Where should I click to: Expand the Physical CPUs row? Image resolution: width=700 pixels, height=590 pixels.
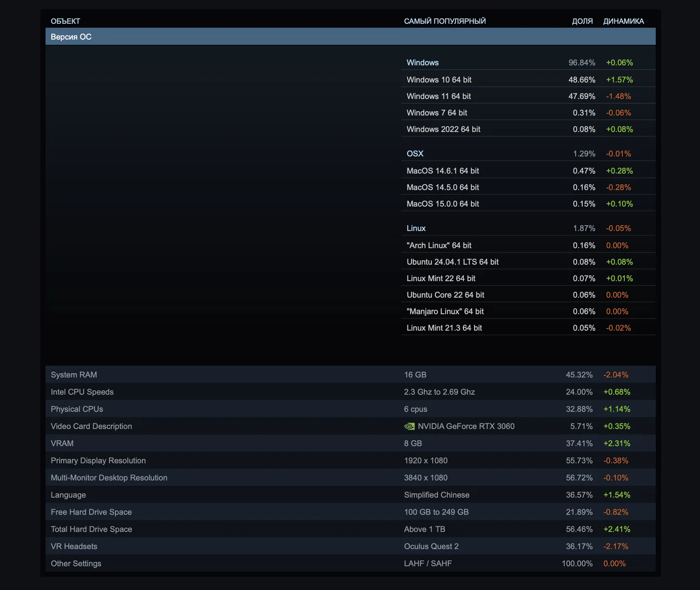(350, 409)
